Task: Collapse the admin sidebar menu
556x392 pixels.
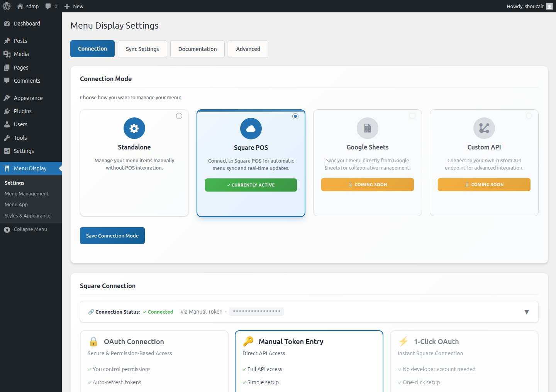Action: click(30, 229)
